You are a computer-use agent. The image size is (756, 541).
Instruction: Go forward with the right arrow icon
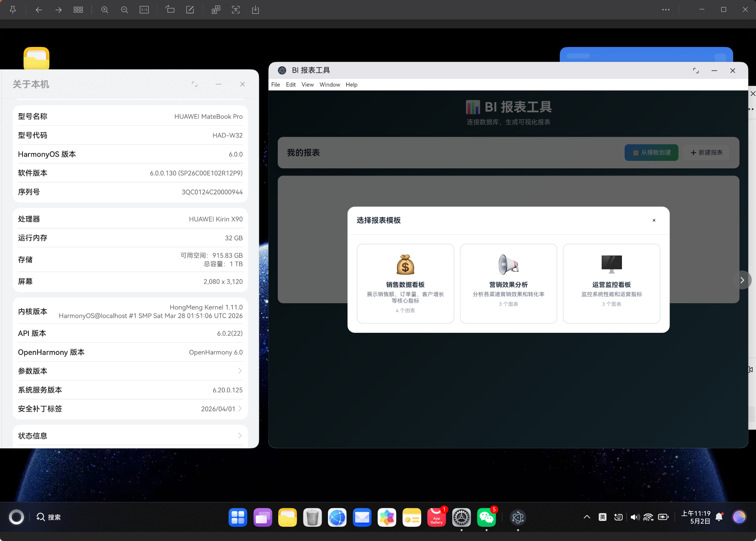tap(58, 10)
